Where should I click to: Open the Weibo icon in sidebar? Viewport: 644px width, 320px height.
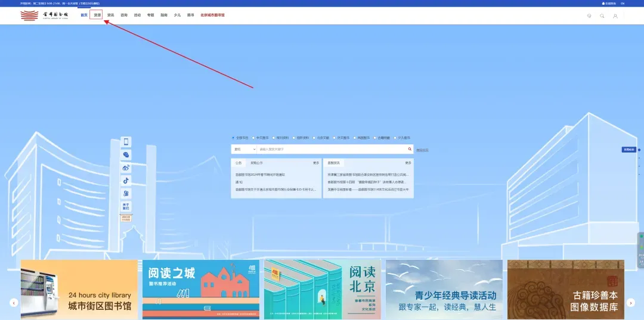(126, 168)
